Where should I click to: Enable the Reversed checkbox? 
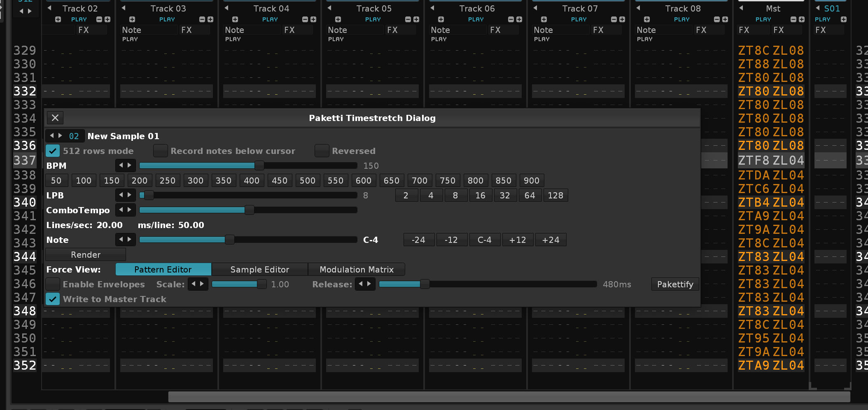click(322, 151)
